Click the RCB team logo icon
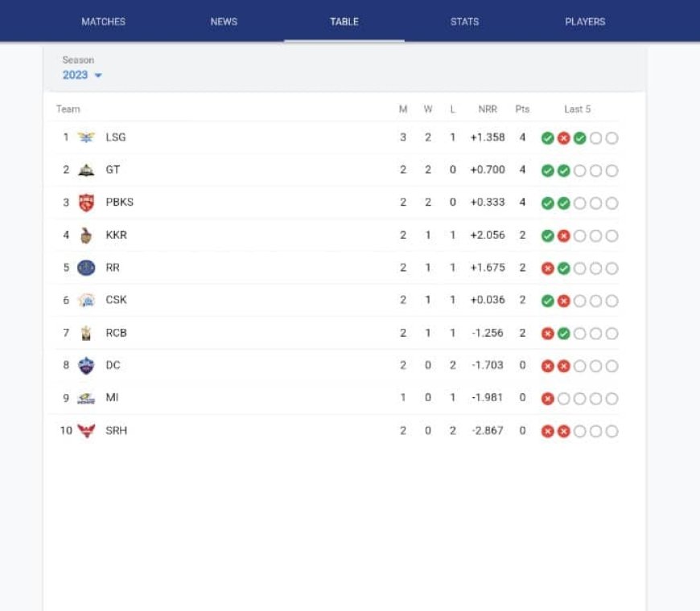Viewport: 700px width, 611px height. tap(86, 333)
